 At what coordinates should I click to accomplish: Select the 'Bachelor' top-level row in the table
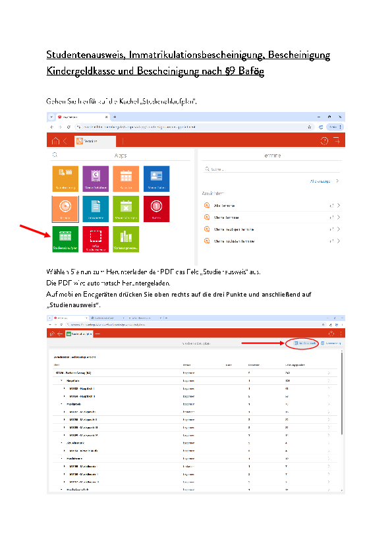[x=195, y=372]
